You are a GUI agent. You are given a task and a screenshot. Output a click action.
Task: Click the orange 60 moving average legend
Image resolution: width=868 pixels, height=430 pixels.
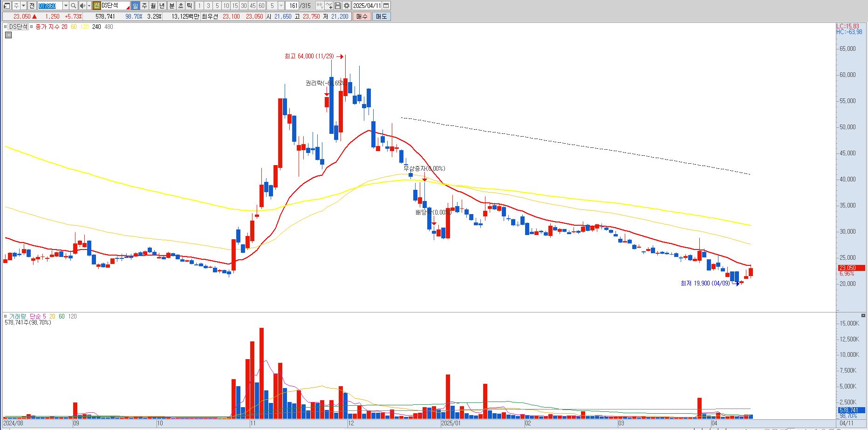point(74,27)
